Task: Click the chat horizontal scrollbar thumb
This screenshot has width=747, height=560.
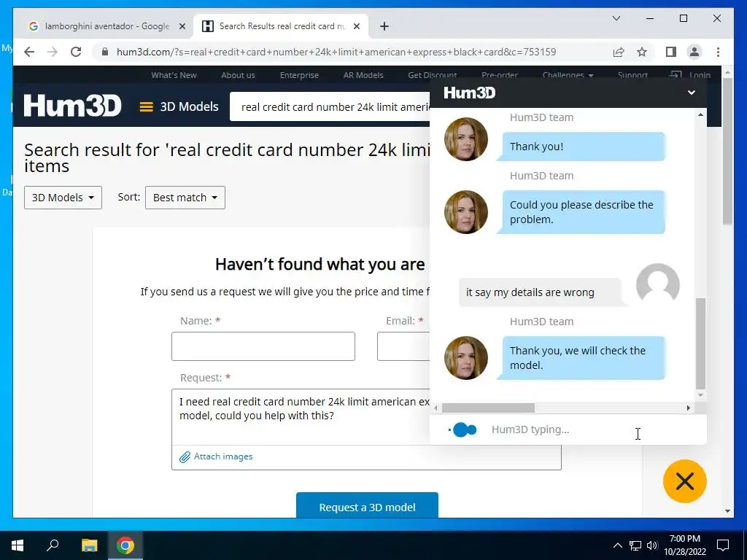Action: [488, 408]
